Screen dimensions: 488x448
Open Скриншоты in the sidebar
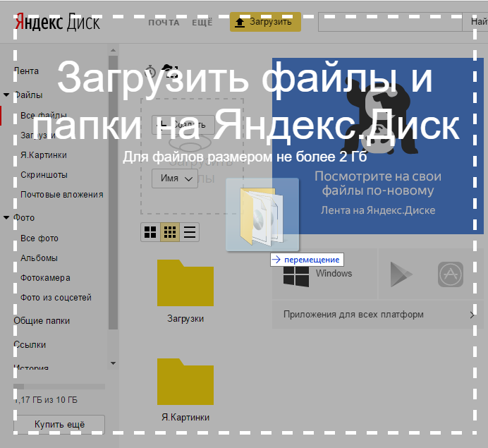click(44, 175)
